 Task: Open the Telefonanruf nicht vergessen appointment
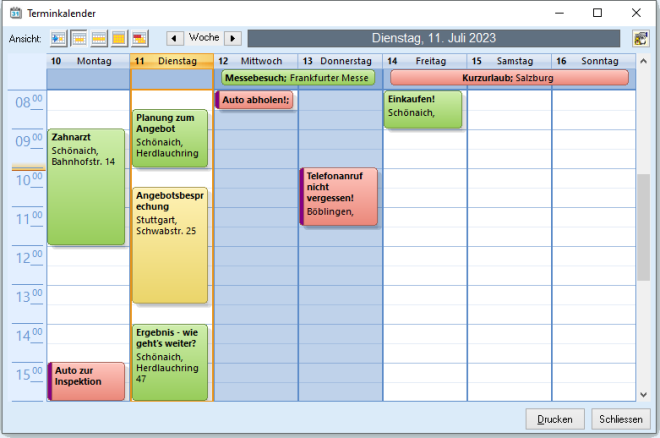(x=339, y=196)
